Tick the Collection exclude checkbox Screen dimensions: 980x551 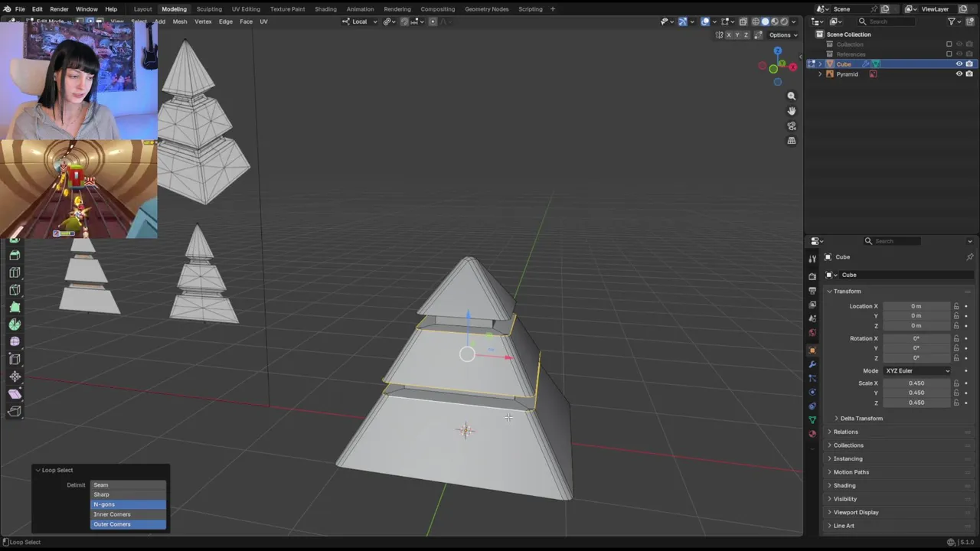(949, 44)
